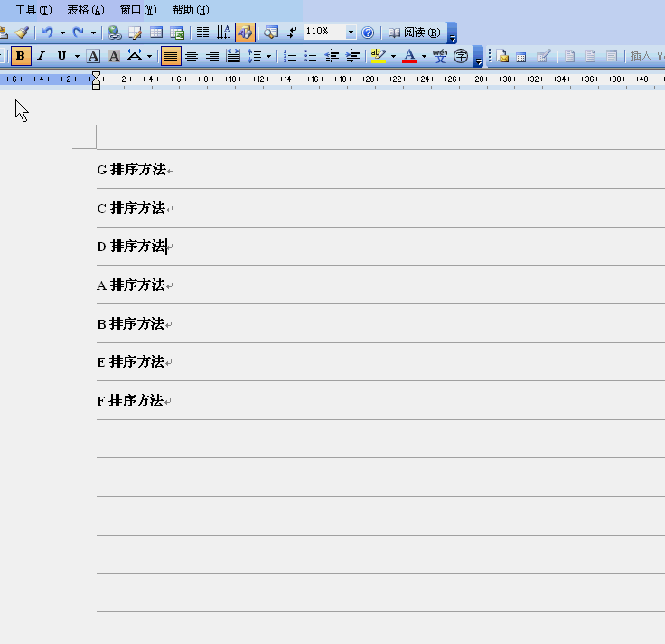Image resolution: width=665 pixels, height=644 pixels.
Task: Open the redo history dropdown arrow
Action: [x=93, y=33]
